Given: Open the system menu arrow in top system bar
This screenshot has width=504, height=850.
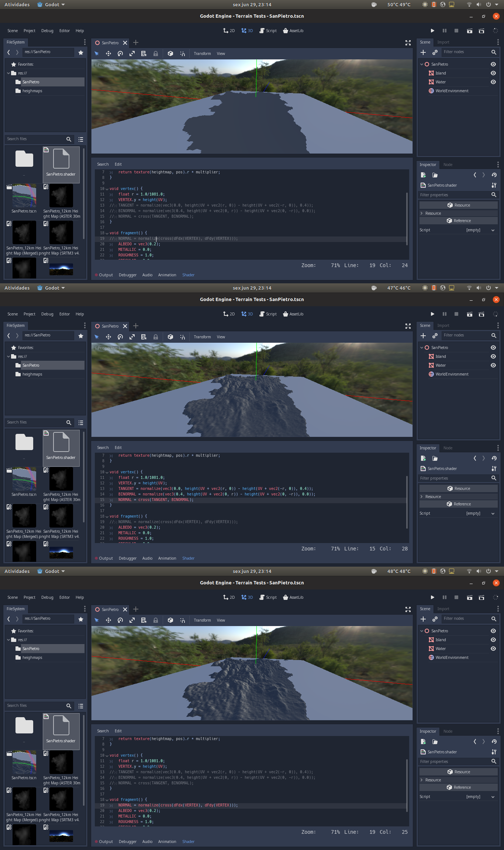Looking at the screenshot, I should pos(497,4).
